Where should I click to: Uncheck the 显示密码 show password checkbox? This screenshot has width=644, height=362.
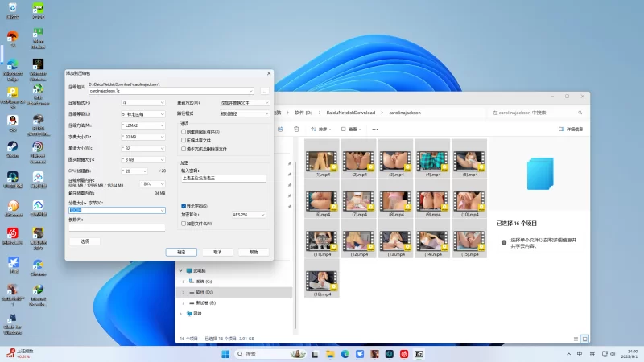tap(184, 206)
